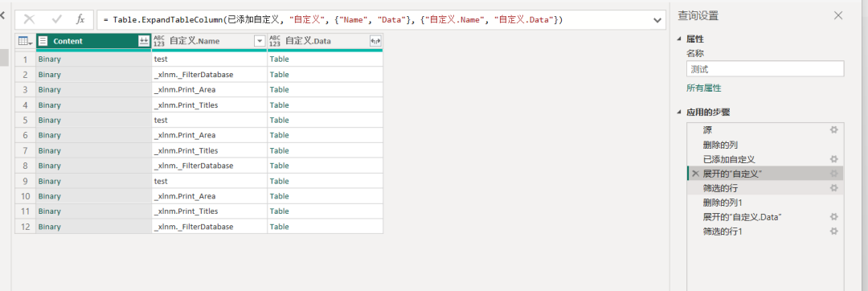Cancel the formula edit with the X icon
Screen dimensions: 868x291
(30, 19)
